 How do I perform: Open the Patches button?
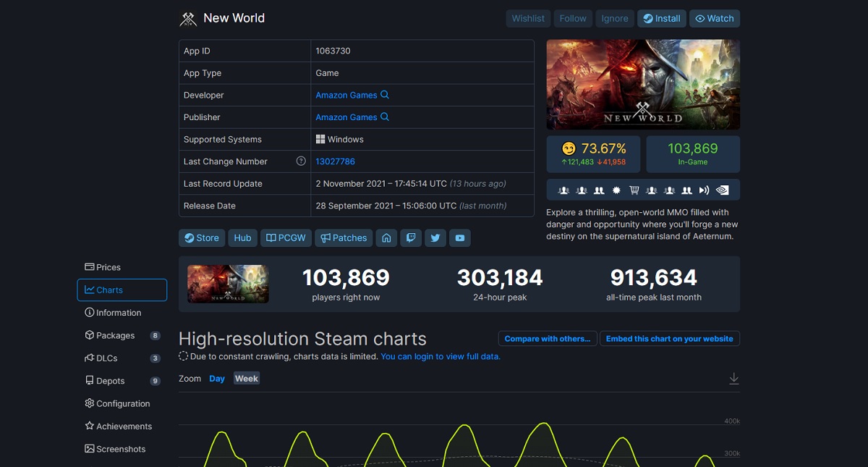(344, 237)
